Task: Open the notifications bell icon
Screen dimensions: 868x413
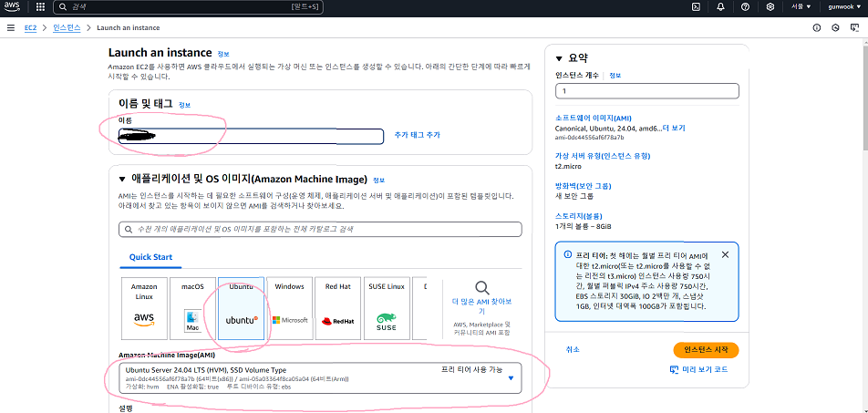Action: click(720, 6)
